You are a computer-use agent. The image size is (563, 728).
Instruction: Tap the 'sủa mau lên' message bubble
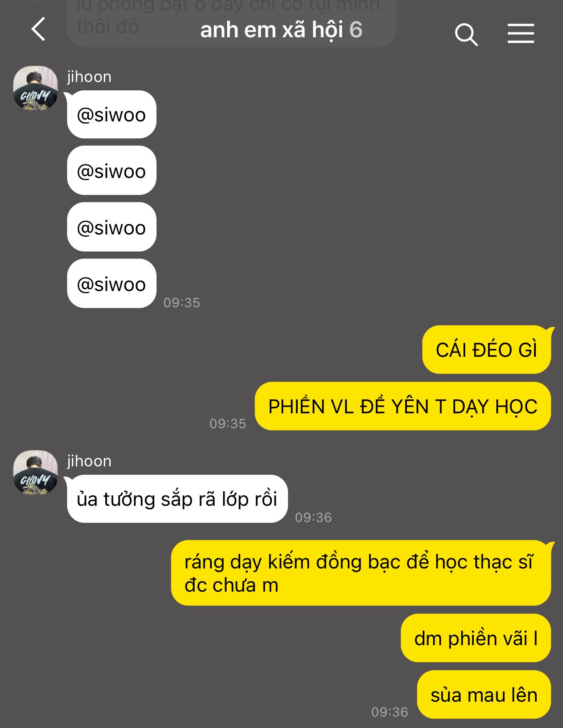tap(484, 695)
